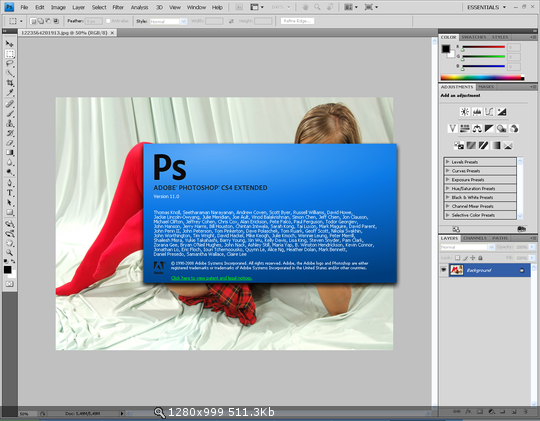Switch to the Masks tab
Viewport: 540px width, 421px height.
point(486,87)
